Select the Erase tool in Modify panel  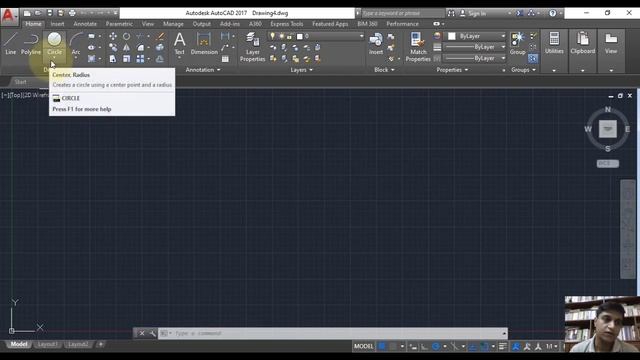(x=161, y=36)
